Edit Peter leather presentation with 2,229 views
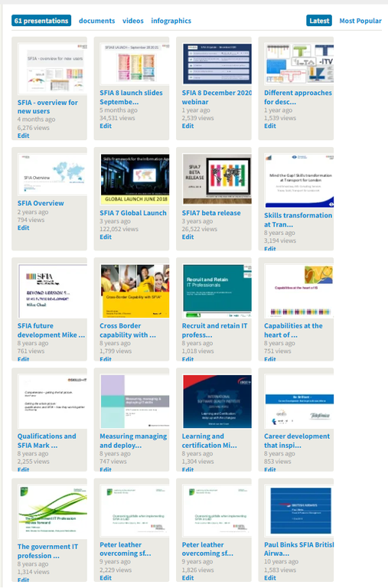Image resolution: width=388 pixels, height=588 pixels. tap(106, 577)
